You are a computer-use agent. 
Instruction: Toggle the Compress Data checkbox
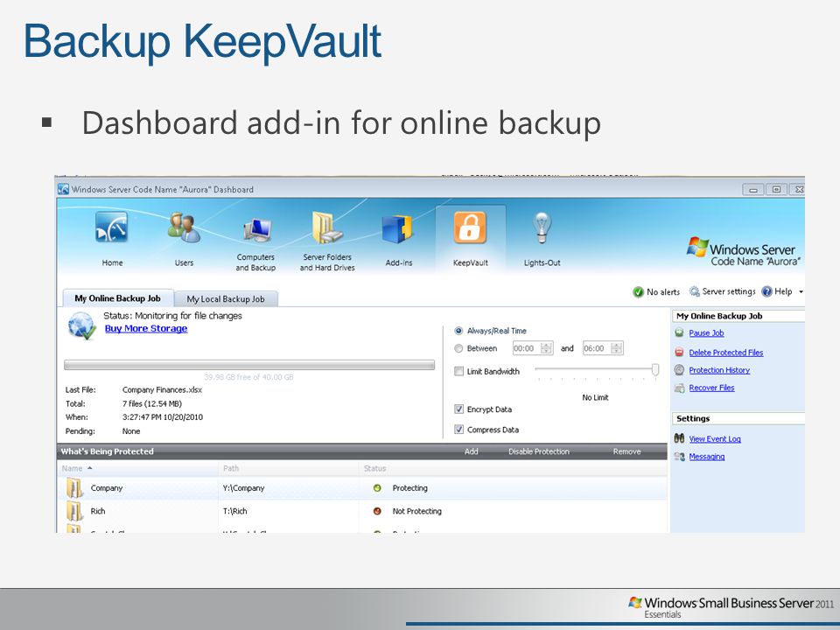[x=458, y=430]
